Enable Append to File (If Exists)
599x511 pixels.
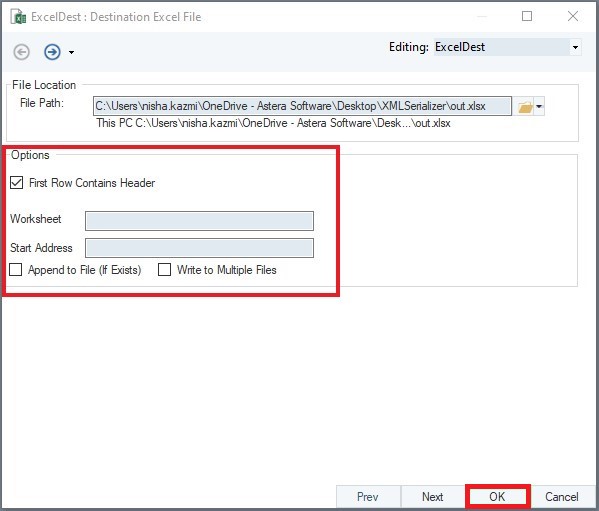click(x=16, y=269)
